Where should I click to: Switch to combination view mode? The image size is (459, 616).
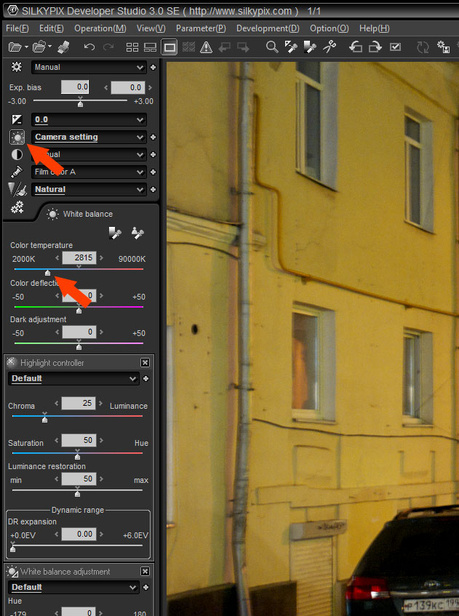coord(150,48)
